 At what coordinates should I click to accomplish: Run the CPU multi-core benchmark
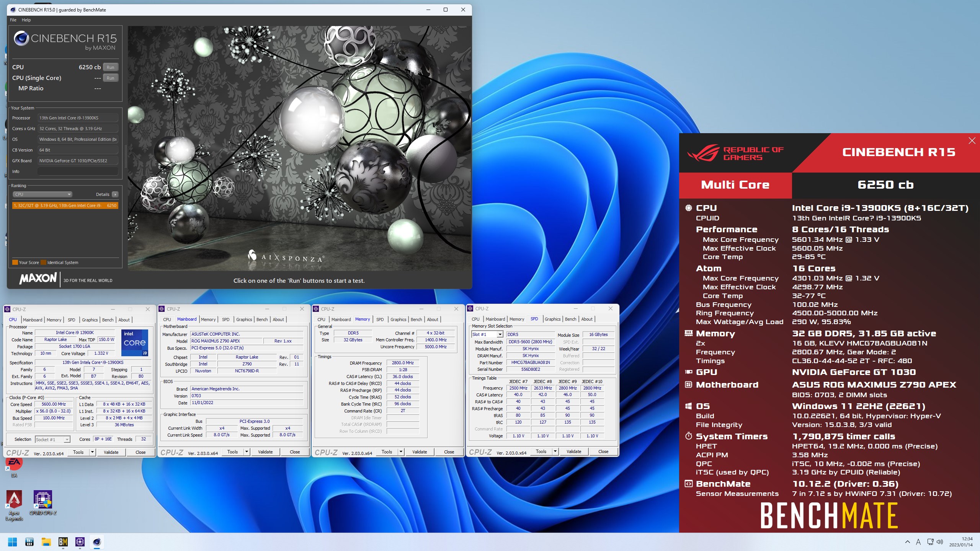pyautogui.click(x=110, y=67)
